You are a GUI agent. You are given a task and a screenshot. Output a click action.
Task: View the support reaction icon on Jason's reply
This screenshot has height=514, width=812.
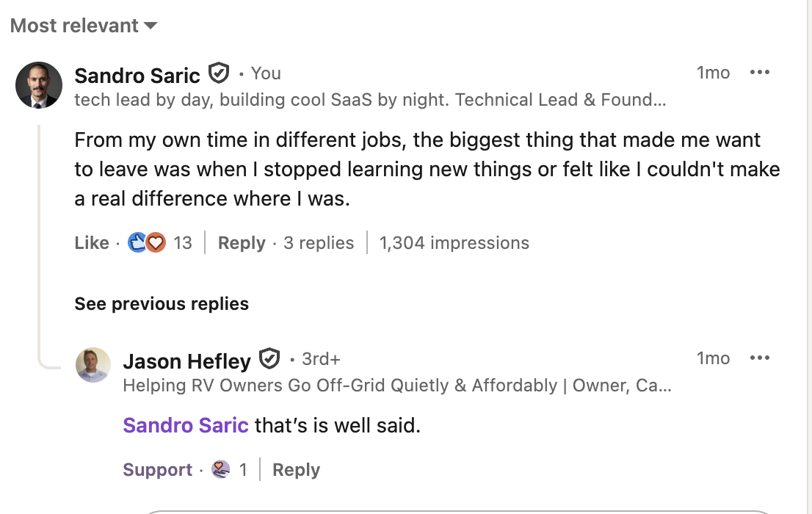click(x=221, y=470)
